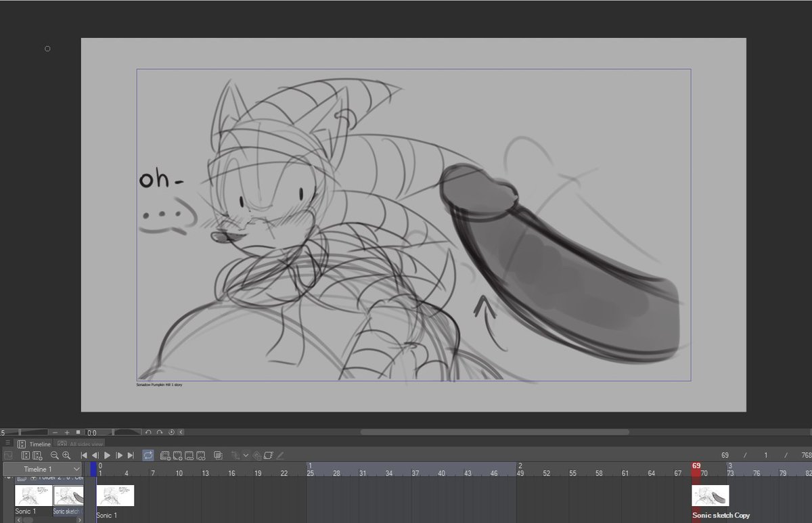Play the animation

click(x=107, y=455)
